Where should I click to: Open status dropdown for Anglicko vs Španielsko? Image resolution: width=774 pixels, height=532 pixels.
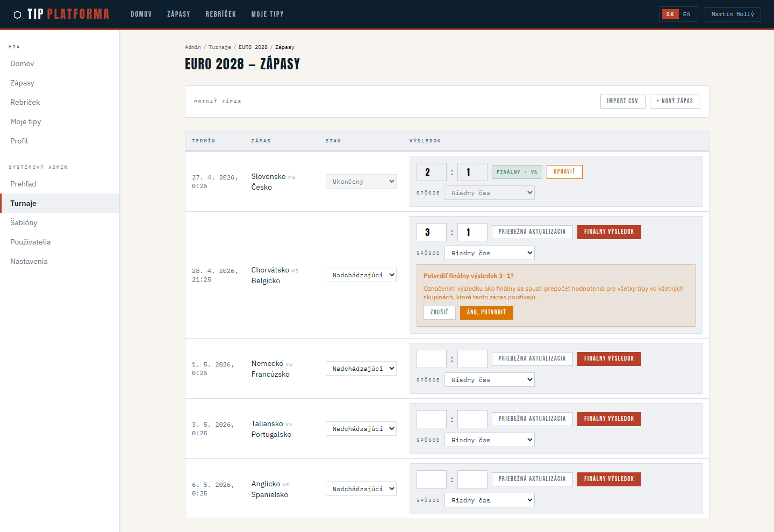tap(361, 489)
